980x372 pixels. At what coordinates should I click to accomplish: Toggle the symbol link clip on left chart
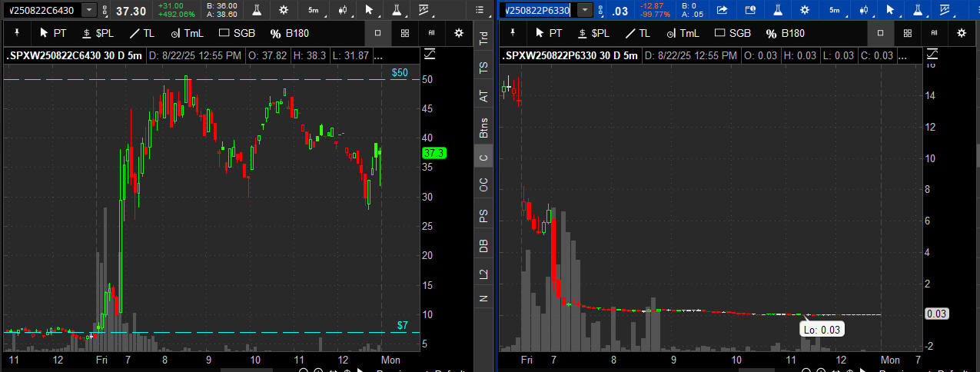(104, 10)
